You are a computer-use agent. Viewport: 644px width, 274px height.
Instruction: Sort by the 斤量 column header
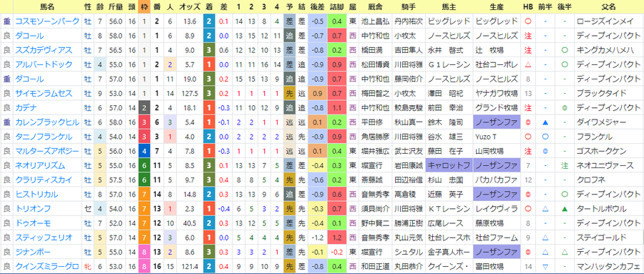click(115, 6)
